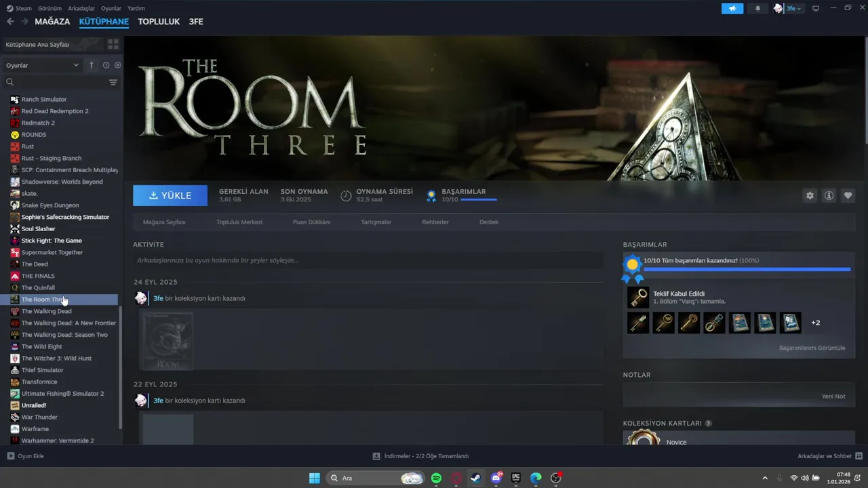Open the Yardım menu
This screenshot has width=868, height=488.
coord(136,8)
